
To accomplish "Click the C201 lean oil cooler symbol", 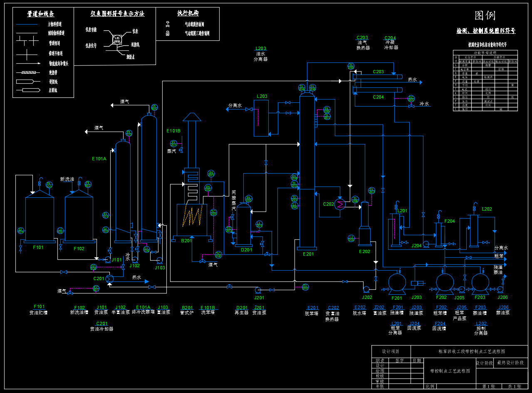I will (110, 279).
